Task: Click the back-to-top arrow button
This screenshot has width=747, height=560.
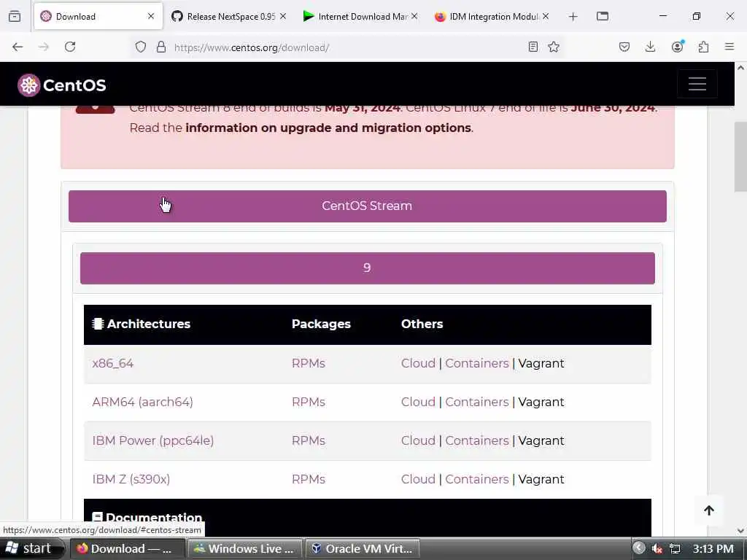Action: coord(709,510)
